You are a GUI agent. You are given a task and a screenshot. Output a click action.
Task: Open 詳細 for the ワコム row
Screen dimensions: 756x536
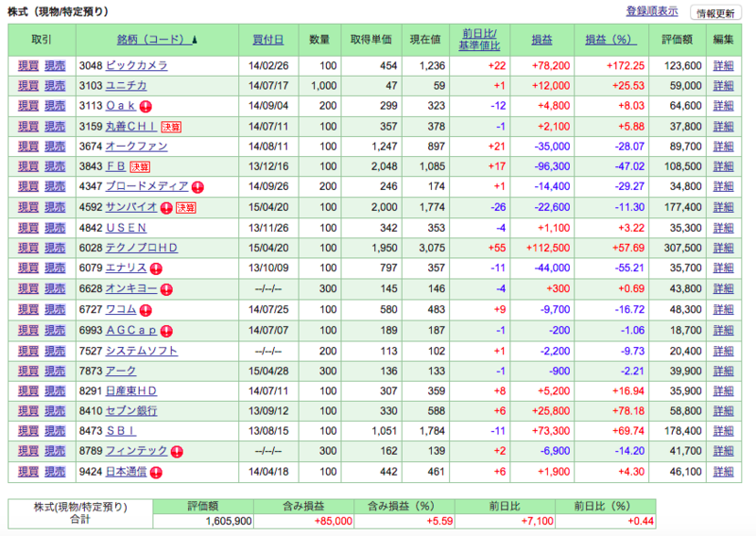(723, 309)
